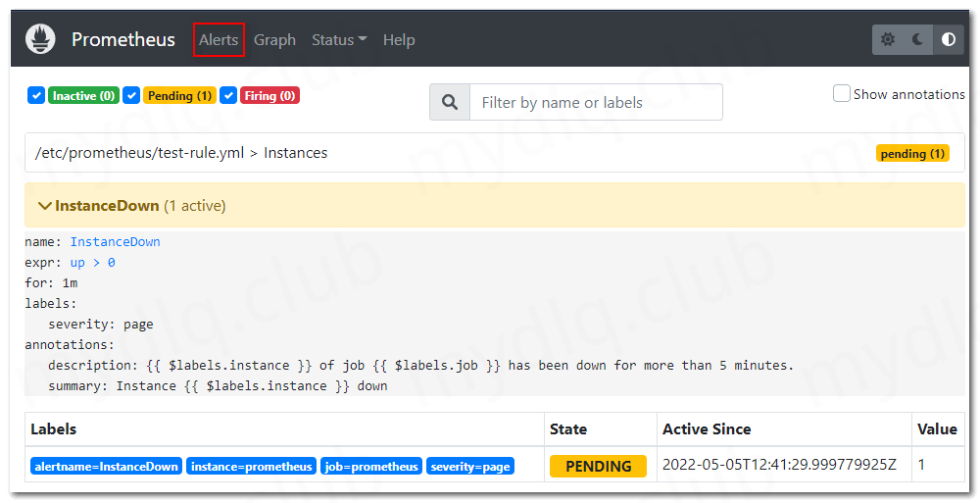Toggle the Pending (1) checkbox

131,96
